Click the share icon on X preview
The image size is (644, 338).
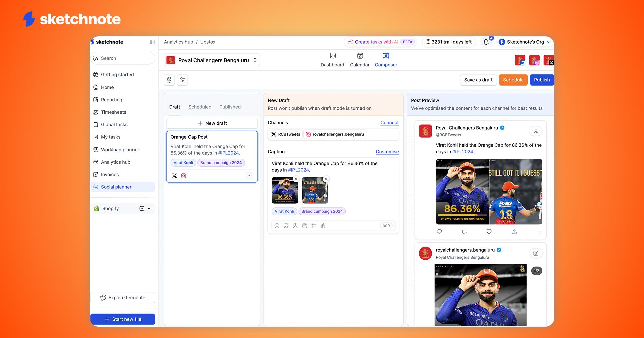514,232
